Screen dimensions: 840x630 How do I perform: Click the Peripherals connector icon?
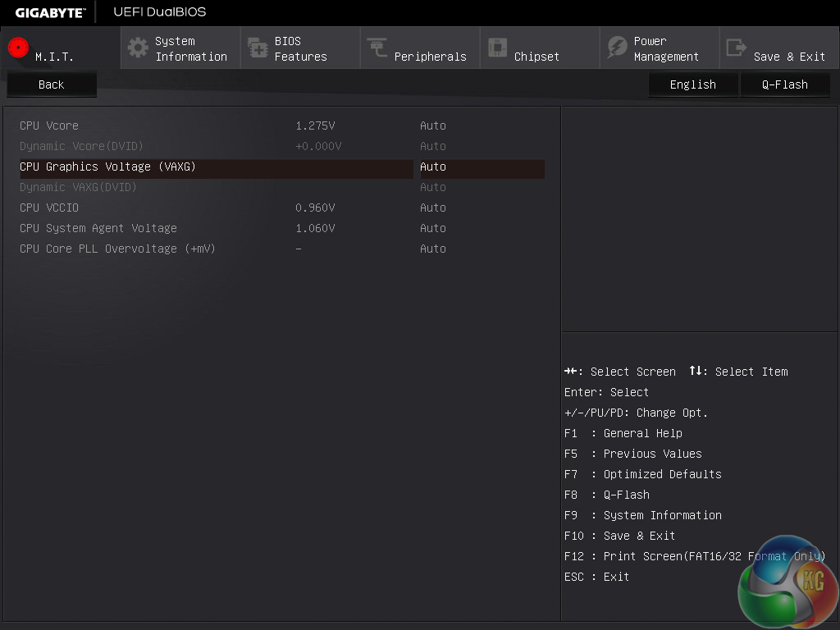point(377,48)
